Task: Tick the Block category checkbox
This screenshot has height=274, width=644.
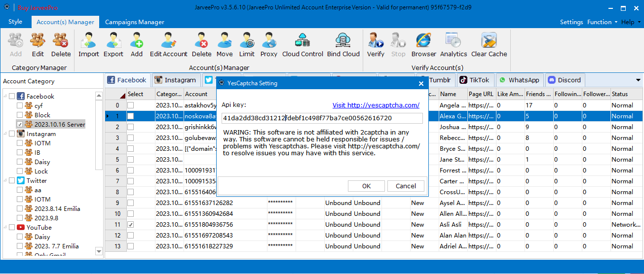Action: click(x=20, y=115)
